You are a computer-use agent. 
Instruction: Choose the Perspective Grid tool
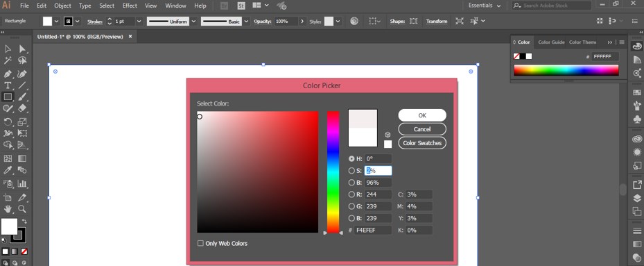(x=22, y=145)
